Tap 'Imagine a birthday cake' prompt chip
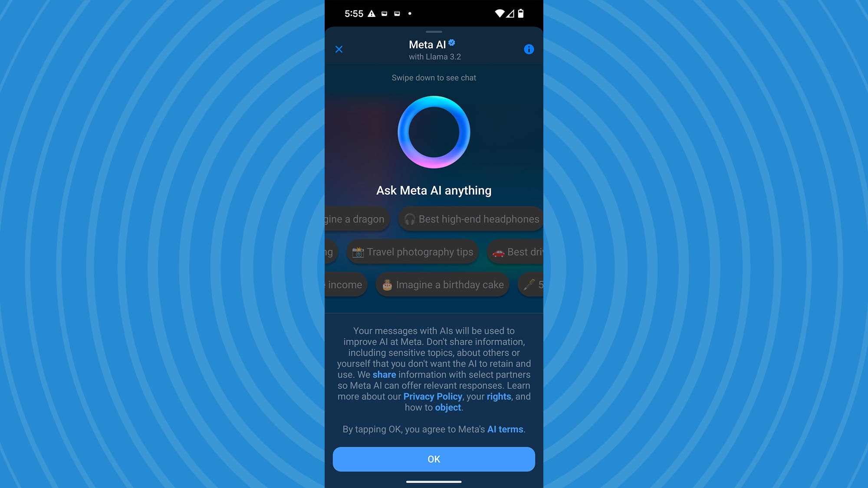The height and width of the screenshot is (488, 868). pos(442,284)
